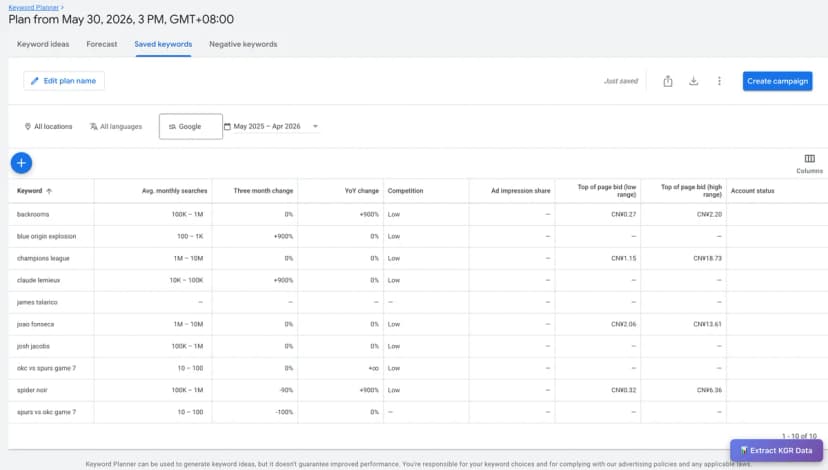The image size is (828, 470).
Task: Select the claude lemieux keyword
Action: [x=38, y=280]
